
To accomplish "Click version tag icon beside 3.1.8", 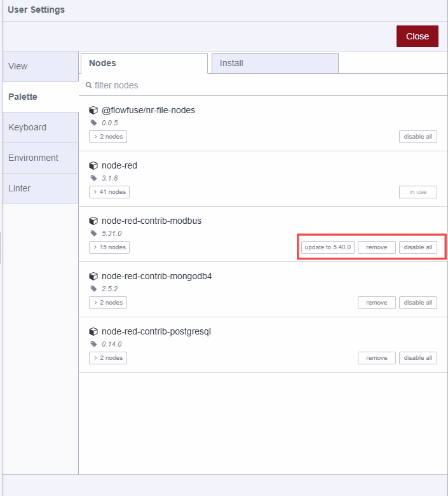I will [x=94, y=178].
